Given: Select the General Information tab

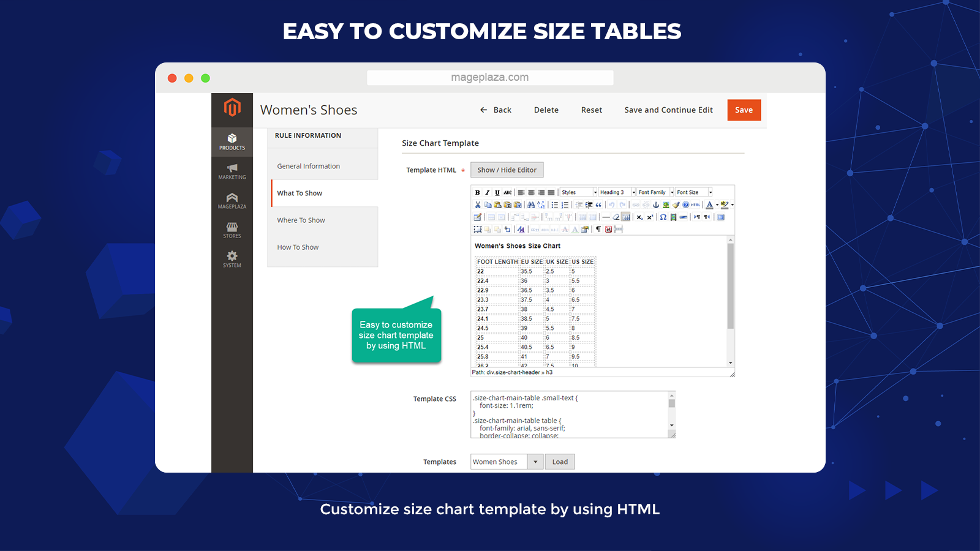Looking at the screenshot, I should [x=308, y=167].
